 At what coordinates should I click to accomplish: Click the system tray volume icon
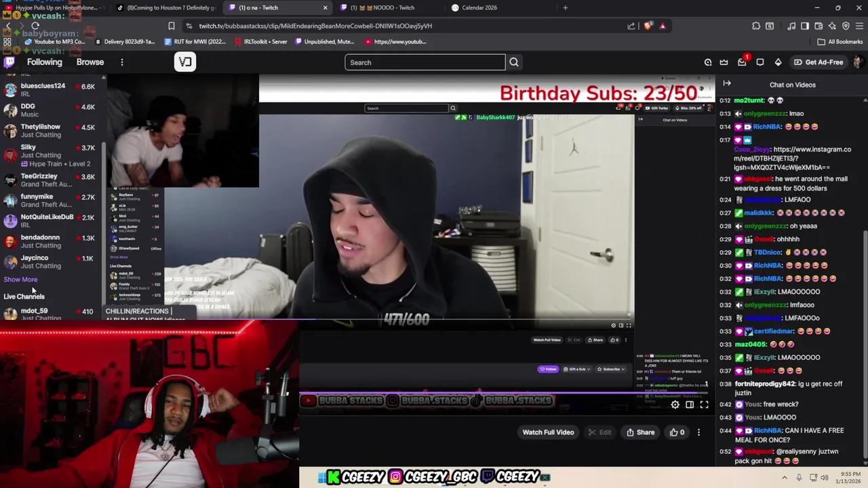pyautogui.click(x=825, y=477)
